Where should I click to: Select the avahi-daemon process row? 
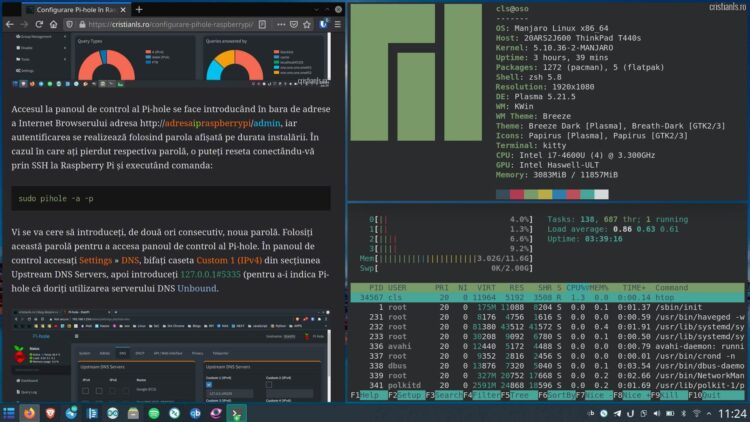(547, 346)
